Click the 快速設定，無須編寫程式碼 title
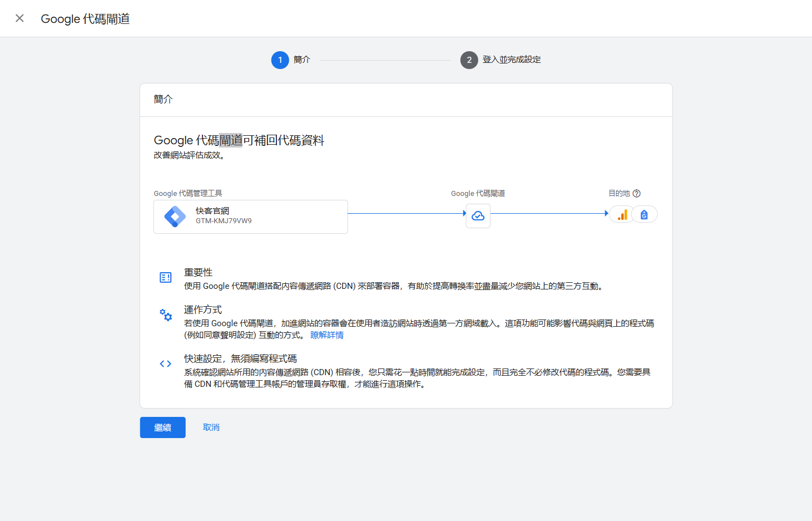The height and width of the screenshot is (521, 812). (241, 358)
